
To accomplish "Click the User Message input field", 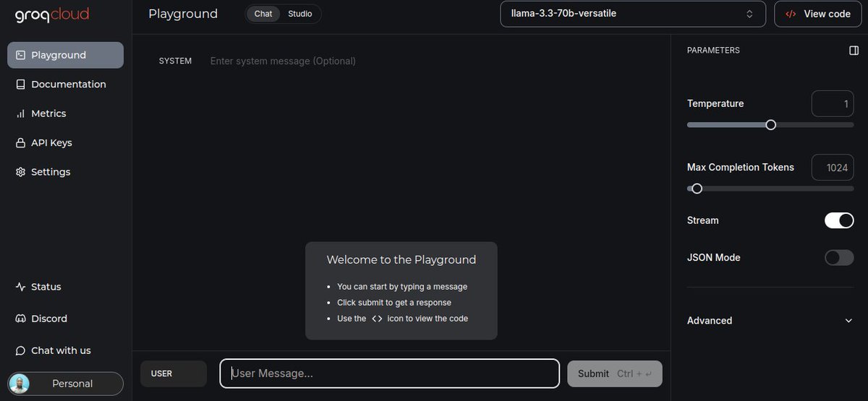I will [389, 374].
